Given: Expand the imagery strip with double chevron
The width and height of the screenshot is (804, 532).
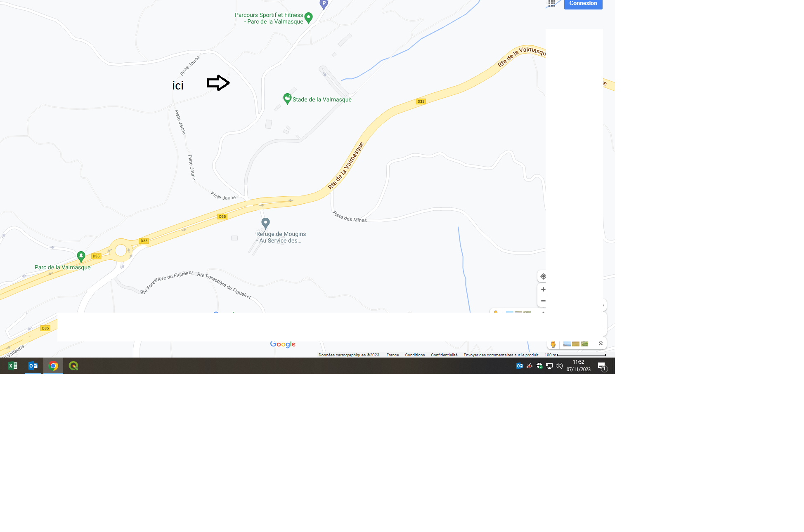Looking at the screenshot, I should tap(601, 344).
